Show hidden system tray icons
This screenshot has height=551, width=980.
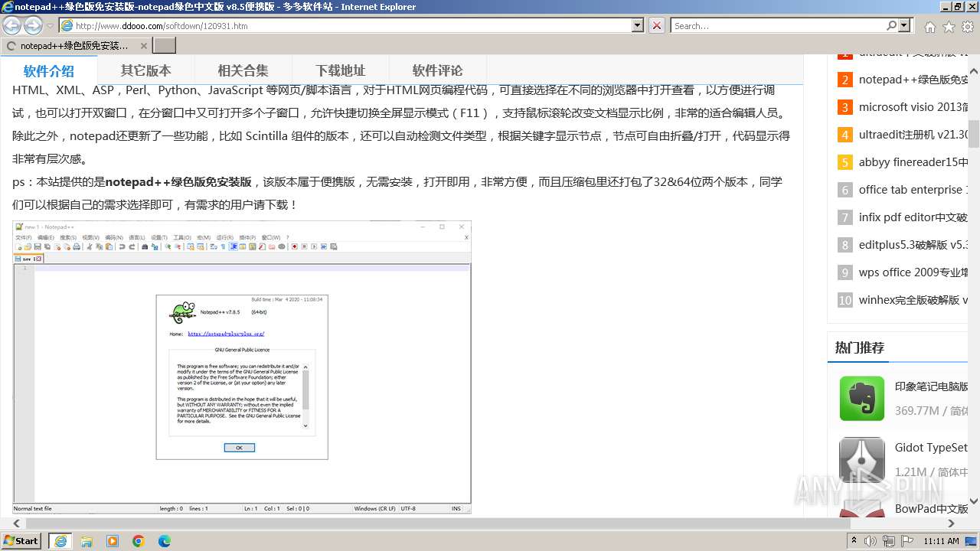point(854,541)
